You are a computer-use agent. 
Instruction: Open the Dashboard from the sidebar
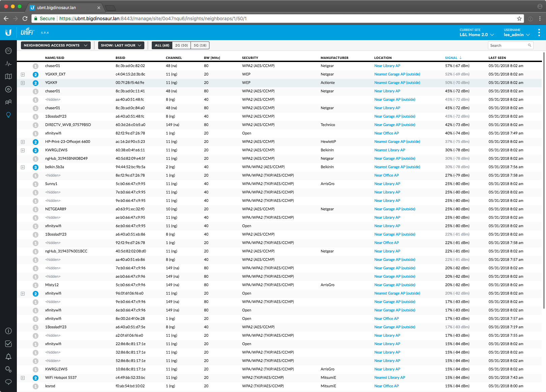8,51
